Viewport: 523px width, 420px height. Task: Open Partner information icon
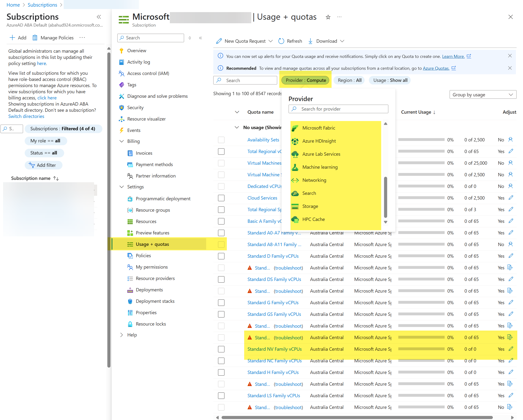pyautogui.click(x=130, y=176)
